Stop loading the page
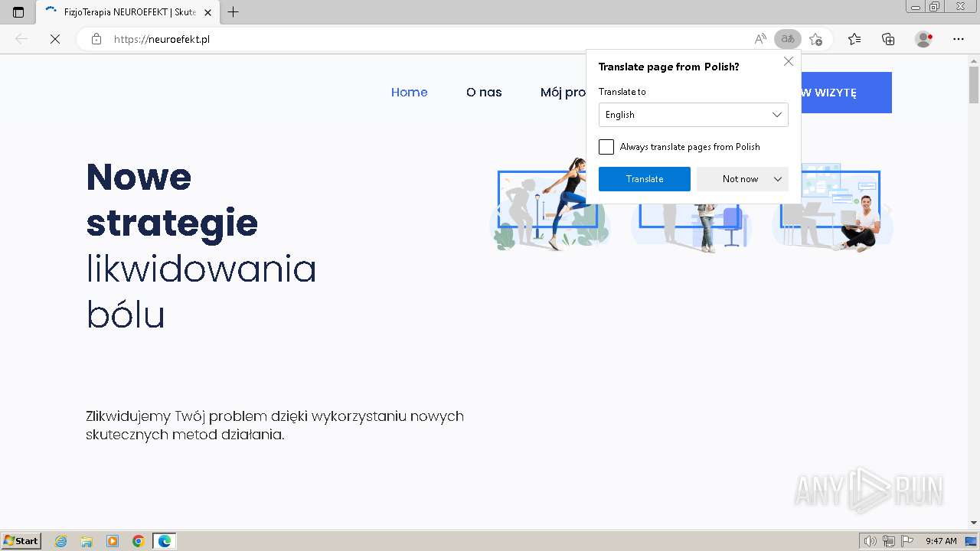This screenshot has width=980, height=551. click(55, 39)
